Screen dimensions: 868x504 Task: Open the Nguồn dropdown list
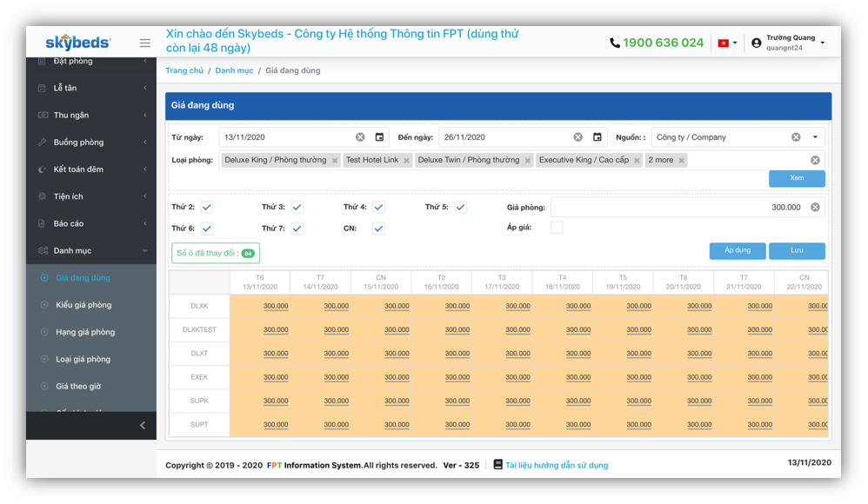point(815,137)
